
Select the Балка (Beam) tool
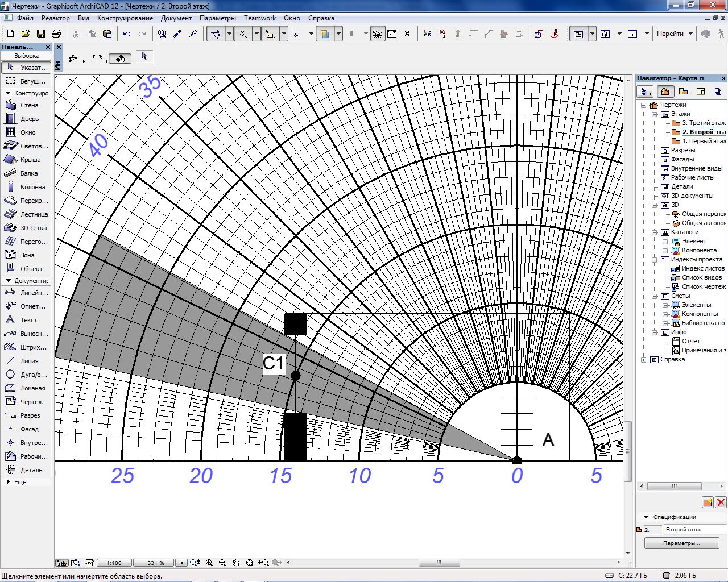(26, 173)
